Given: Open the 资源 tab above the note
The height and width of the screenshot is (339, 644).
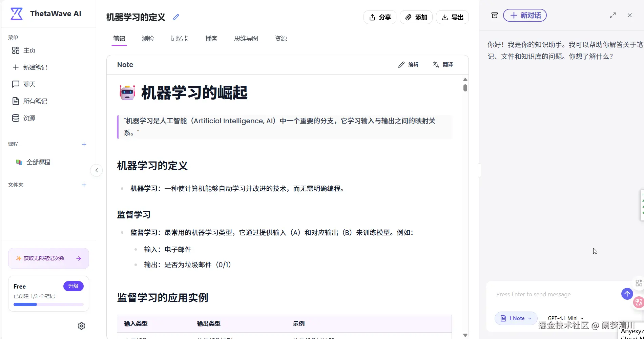Looking at the screenshot, I should [281, 39].
